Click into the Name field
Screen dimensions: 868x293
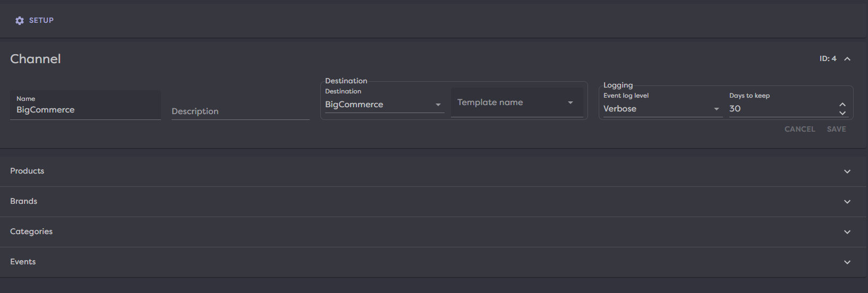pos(85,110)
